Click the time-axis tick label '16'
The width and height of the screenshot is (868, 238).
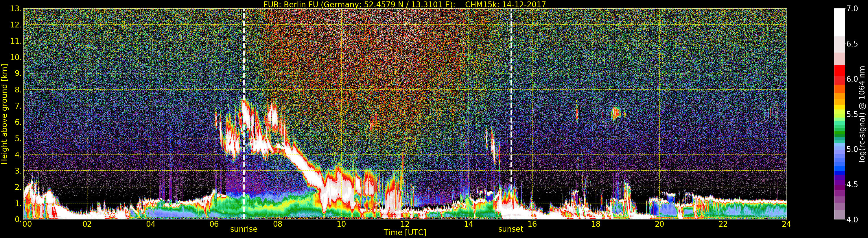click(532, 224)
